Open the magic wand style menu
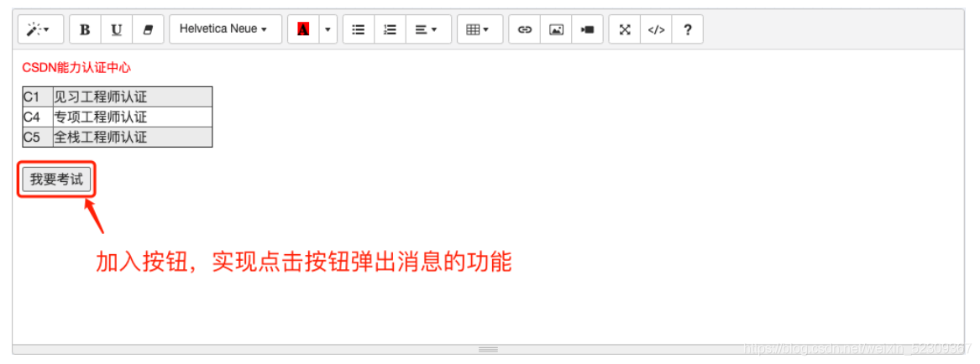 [40, 29]
